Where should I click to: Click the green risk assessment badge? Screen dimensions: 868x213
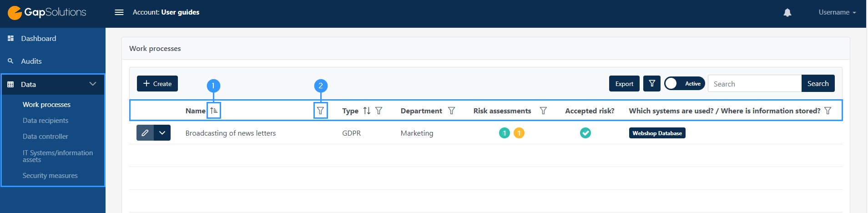point(505,133)
